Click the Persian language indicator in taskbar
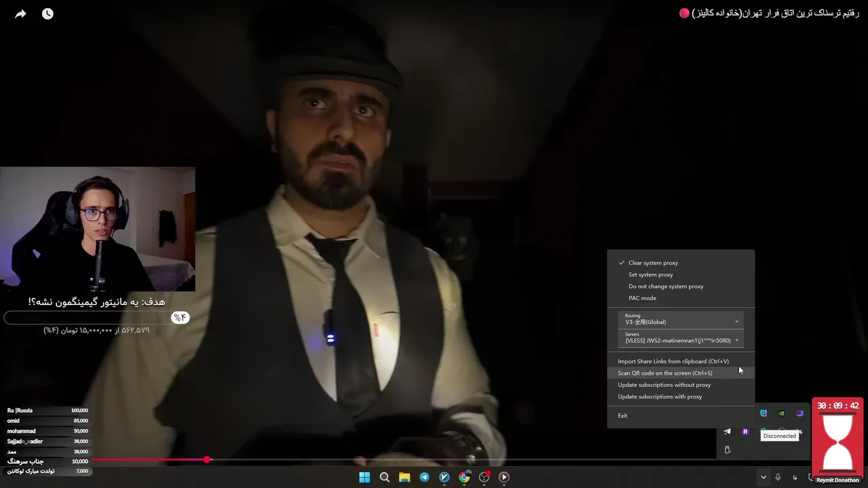 (795, 477)
